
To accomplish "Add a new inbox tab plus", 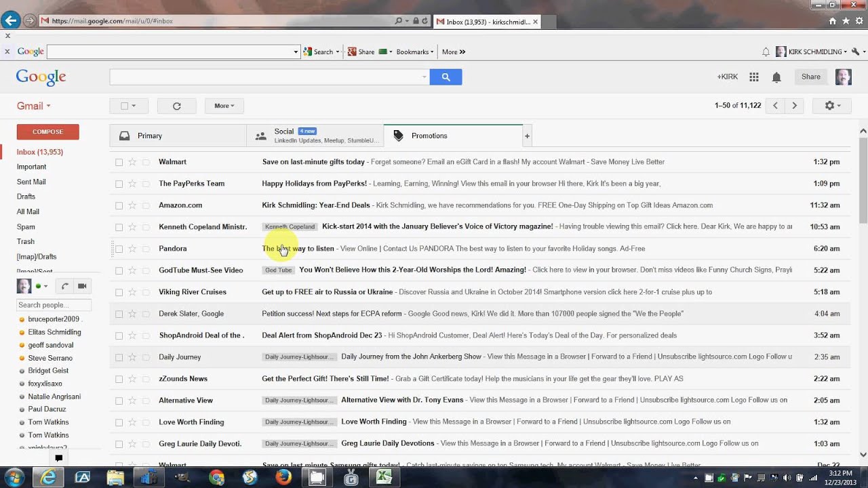I will (527, 136).
